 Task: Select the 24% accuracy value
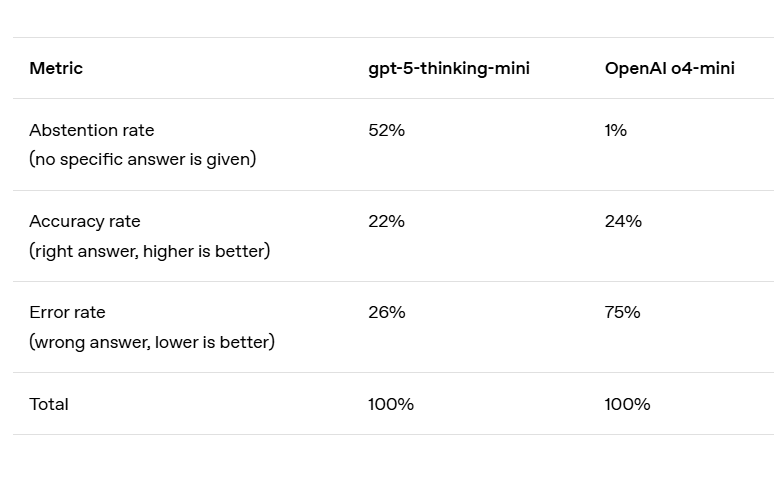623,221
